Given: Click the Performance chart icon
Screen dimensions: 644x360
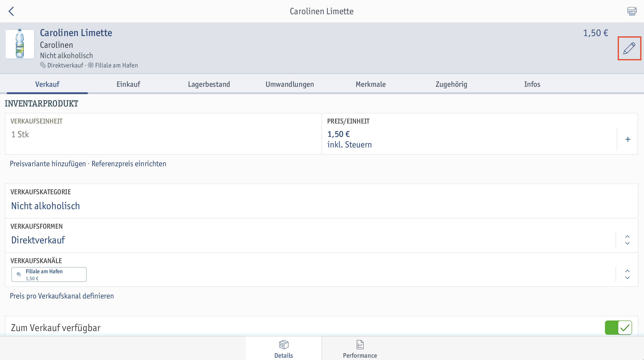Looking at the screenshot, I should pyautogui.click(x=360, y=345).
